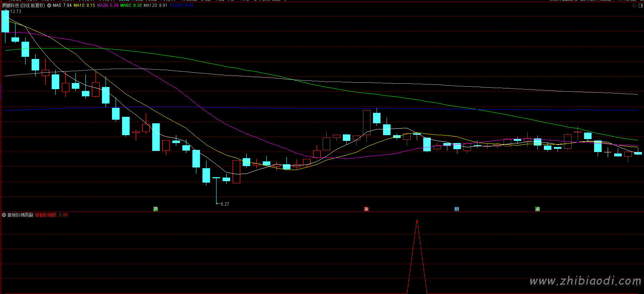
Task: Click the 12.73 high price label
Action: (15, 12)
